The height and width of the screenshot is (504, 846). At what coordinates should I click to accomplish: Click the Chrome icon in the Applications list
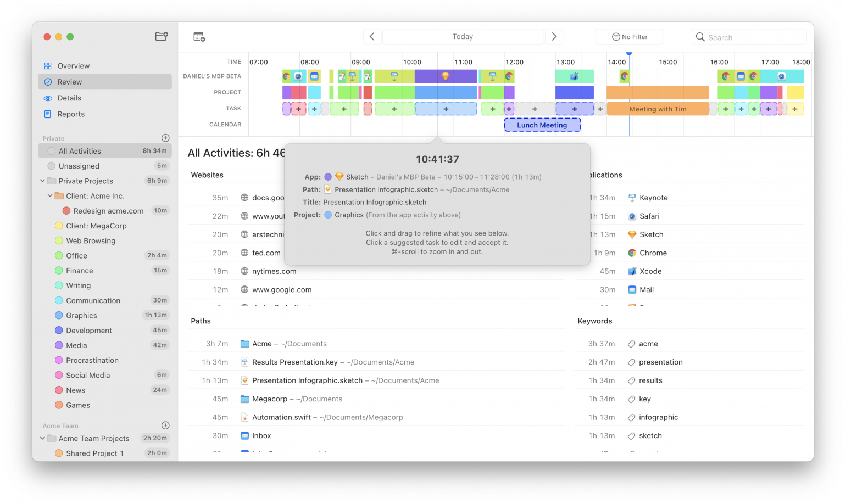(633, 253)
